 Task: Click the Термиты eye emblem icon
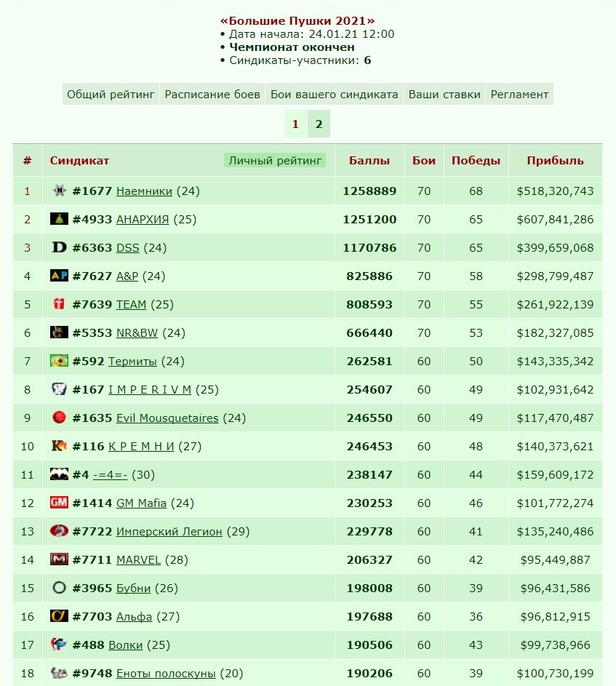pos(59,361)
